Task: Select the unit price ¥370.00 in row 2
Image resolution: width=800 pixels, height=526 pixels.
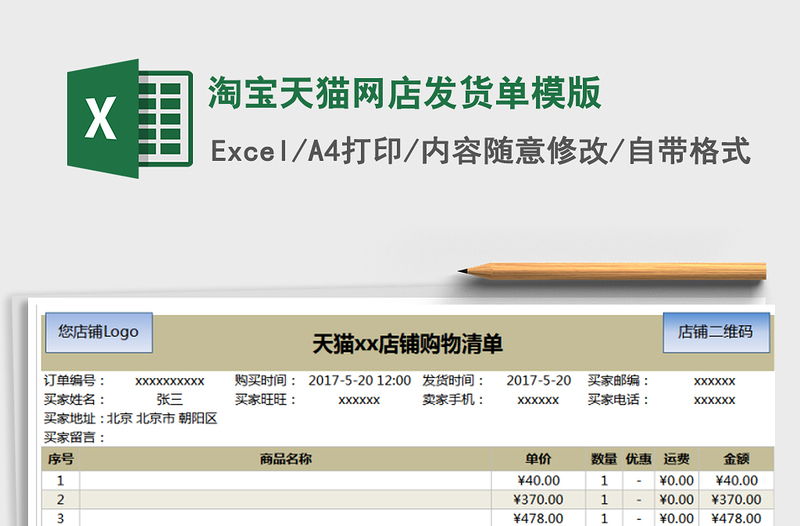Action: tap(538, 499)
